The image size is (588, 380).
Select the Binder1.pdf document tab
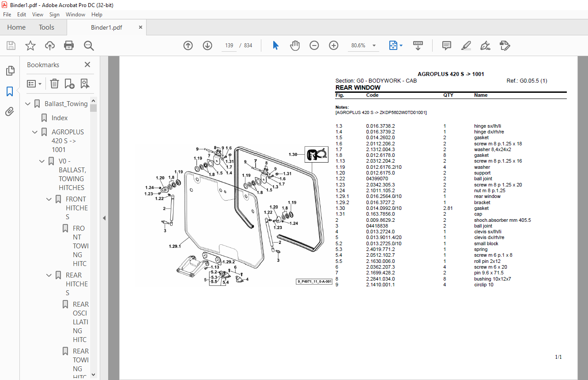(x=106, y=27)
